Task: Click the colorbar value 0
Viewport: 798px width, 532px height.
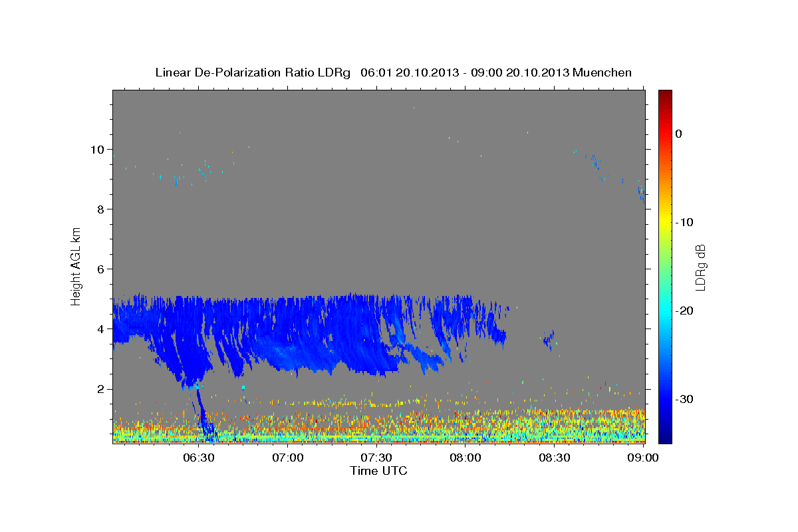Action: click(x=679, y=134)
